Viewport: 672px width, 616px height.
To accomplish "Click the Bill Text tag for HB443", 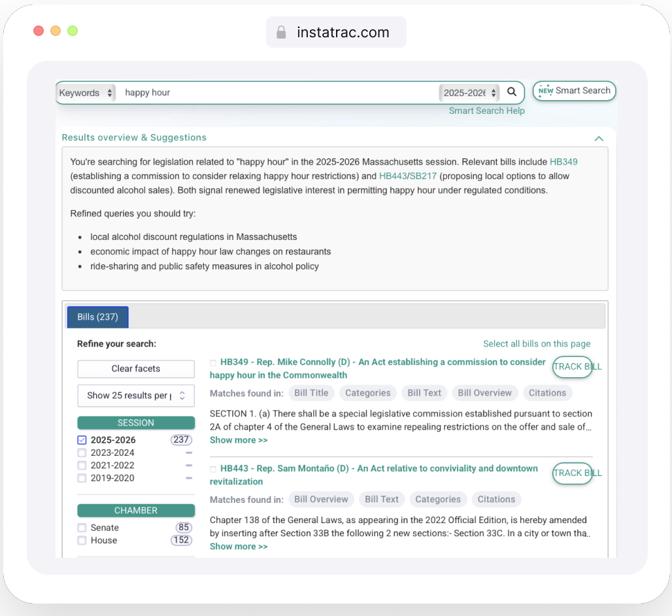I will (x=382, y=499).
